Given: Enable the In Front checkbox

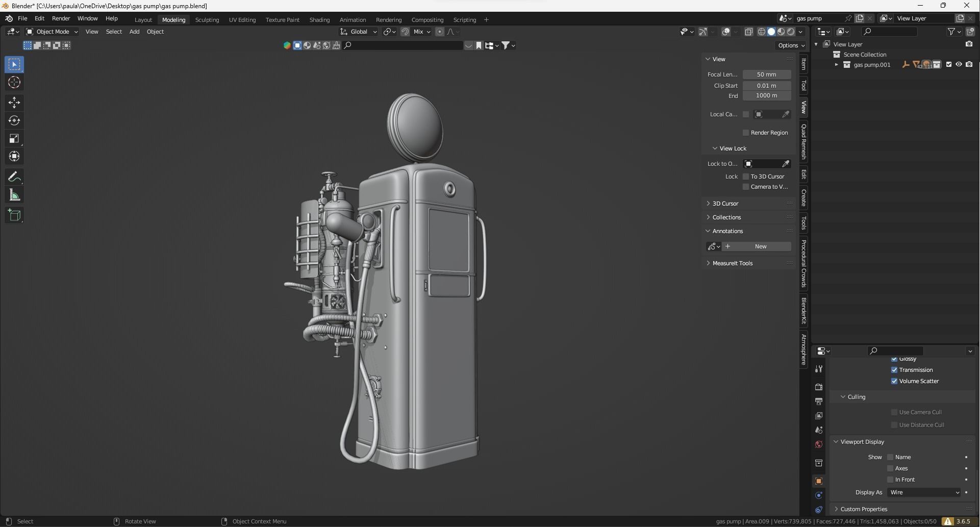Looking at the screenshot, I should click(890, 480).
